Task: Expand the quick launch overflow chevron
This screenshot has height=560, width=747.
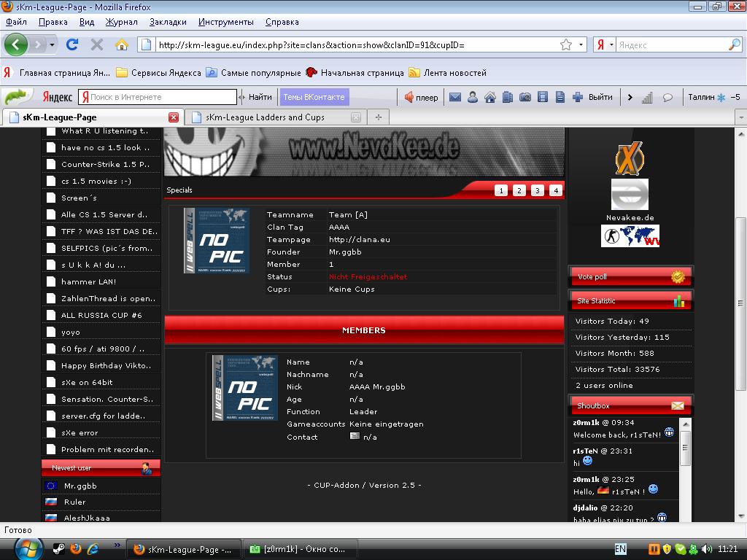Action: coord(117,545)
